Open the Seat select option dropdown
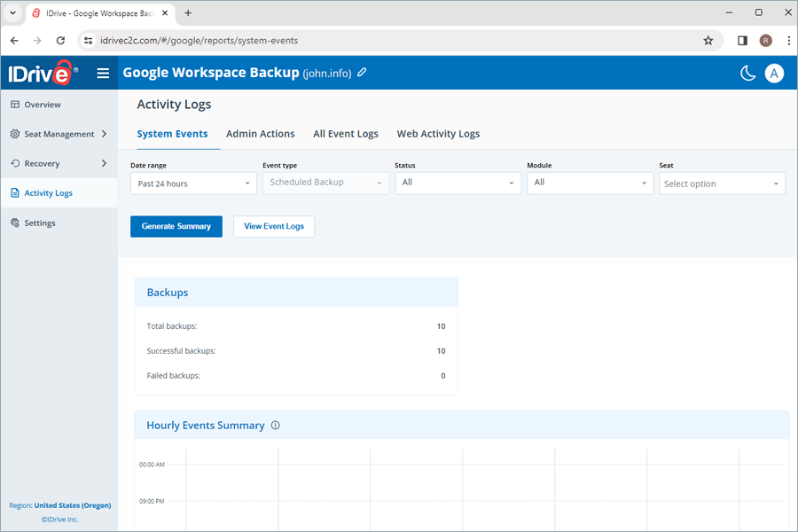The height and width of the screenshot is (532, 798). point(722,184)
